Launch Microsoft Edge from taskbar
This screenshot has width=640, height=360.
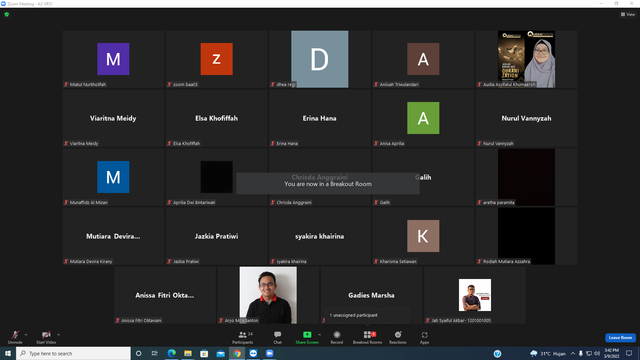pos(171,353)
